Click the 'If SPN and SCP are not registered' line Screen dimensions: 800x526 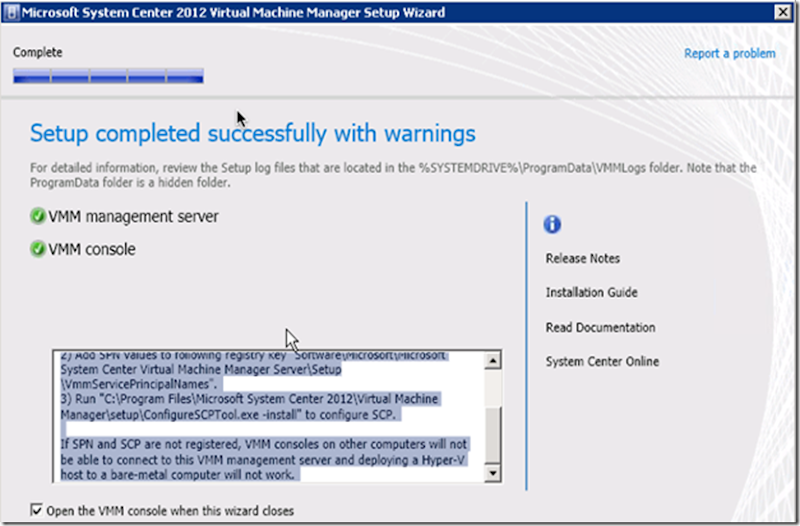point(264,444)
